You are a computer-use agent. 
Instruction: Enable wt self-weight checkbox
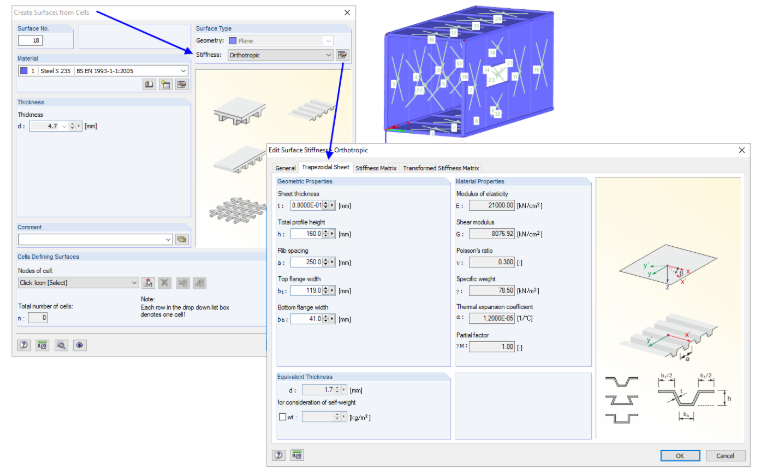pos(283,417)
